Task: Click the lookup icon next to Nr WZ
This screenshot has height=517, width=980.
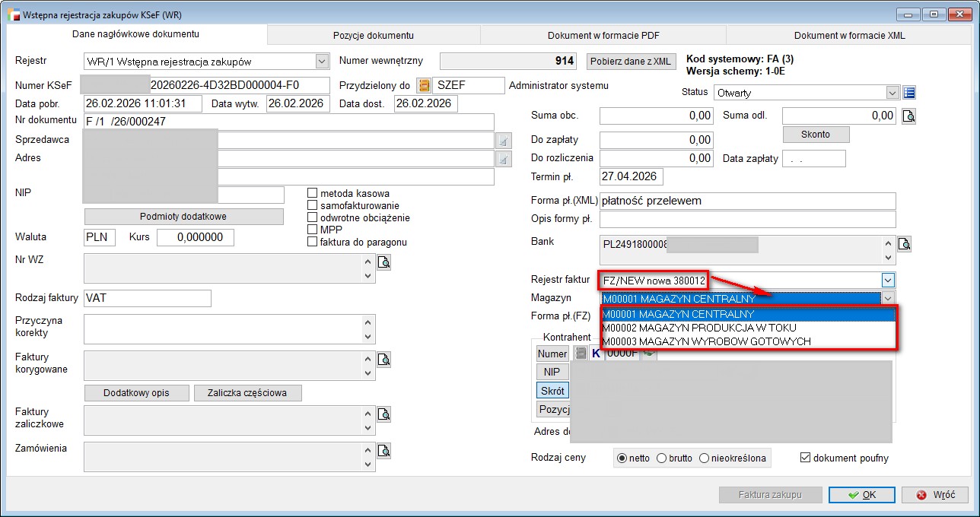Action: pos(384,263)
